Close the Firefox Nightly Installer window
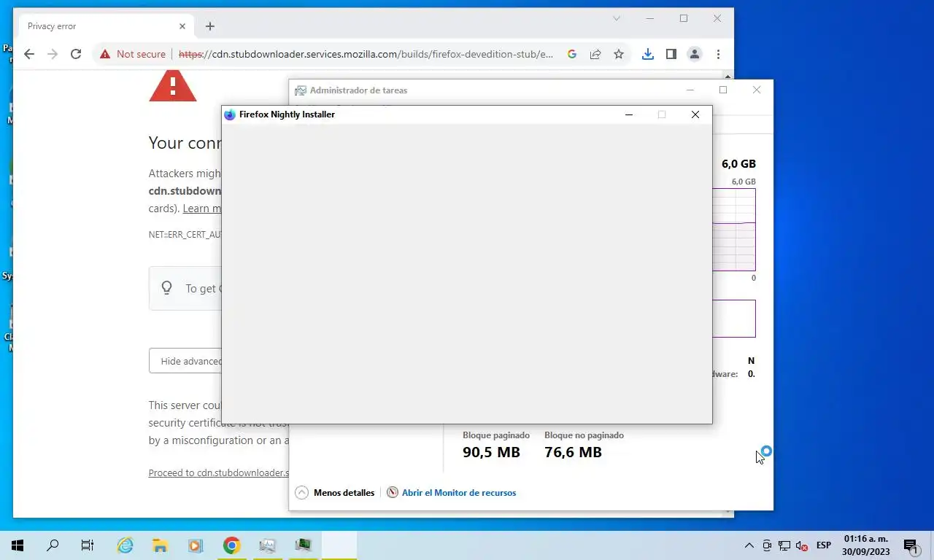Screen dimensions: 934x560 695,114
